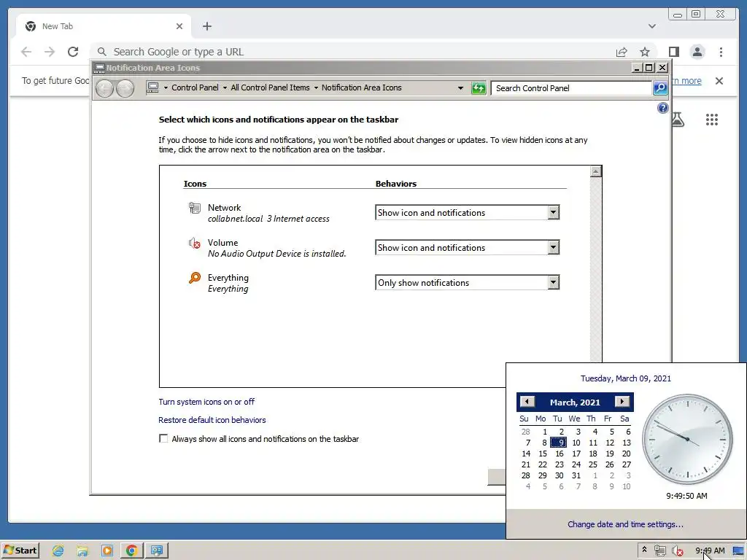This screenshot has width=747, height=560.
Task: Click Control Panel forward button
Action: tap(125, 88)
